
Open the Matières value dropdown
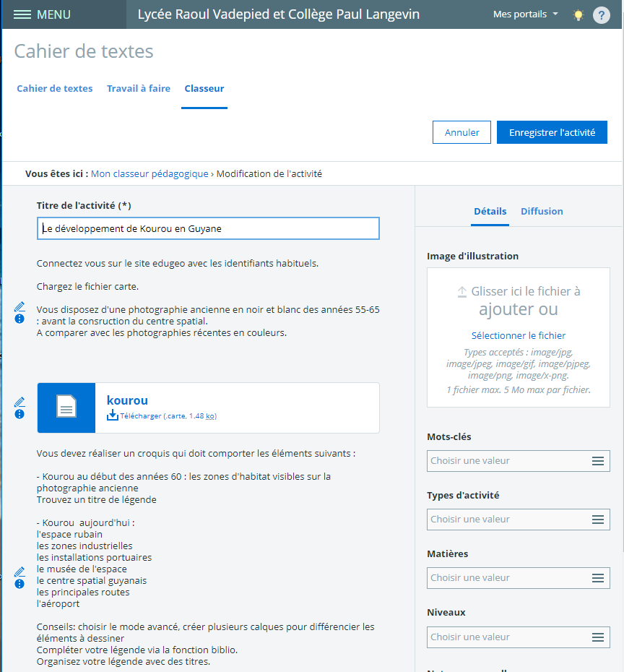pyautogui.click(x=518, y=578)
